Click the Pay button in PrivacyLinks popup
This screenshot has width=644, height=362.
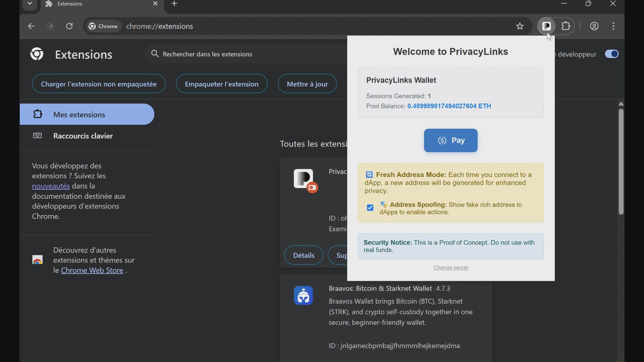click(451, 140)
